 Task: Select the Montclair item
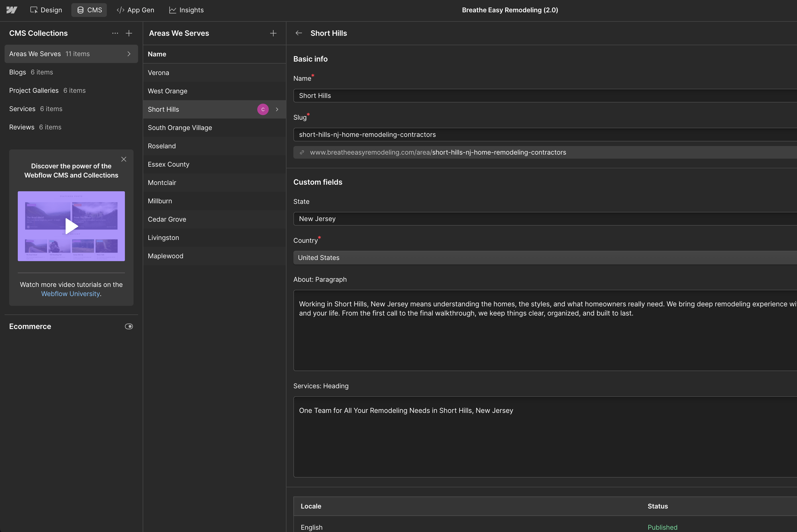162,183
